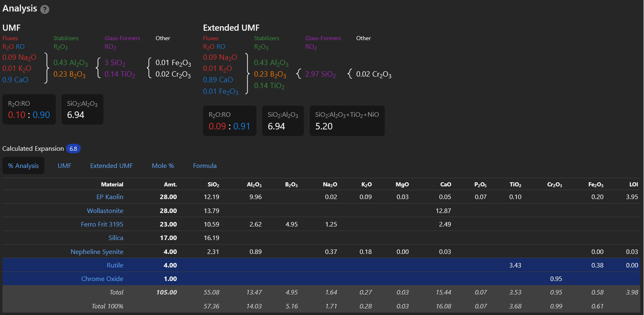
Task: Open the Ferro Frit 3195 material link
Action: (102, 224)
